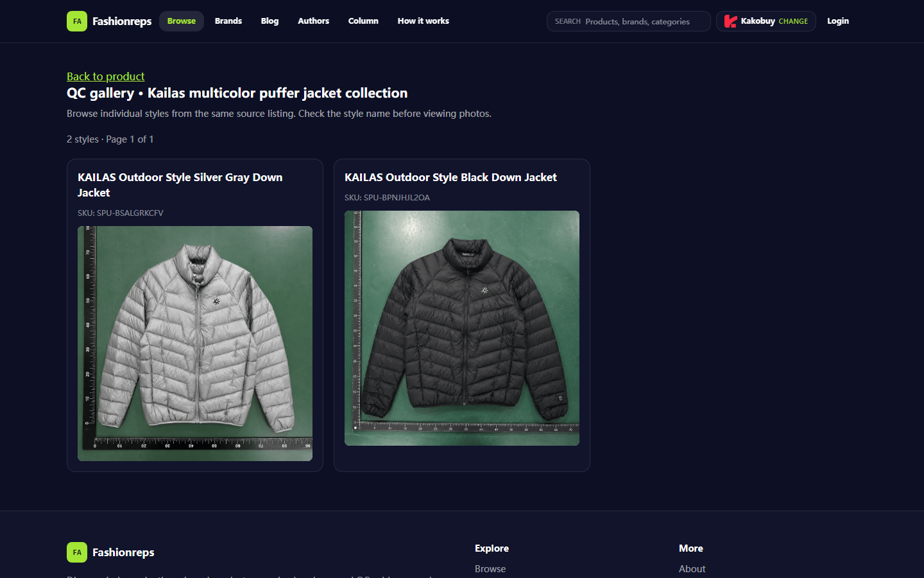Select the Browse menu item
924x578 pixels.
[182, 21]
